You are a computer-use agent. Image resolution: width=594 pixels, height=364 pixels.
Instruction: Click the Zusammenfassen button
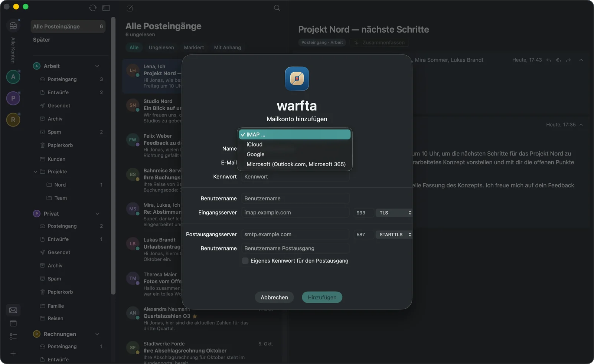[x=379, y=43]
